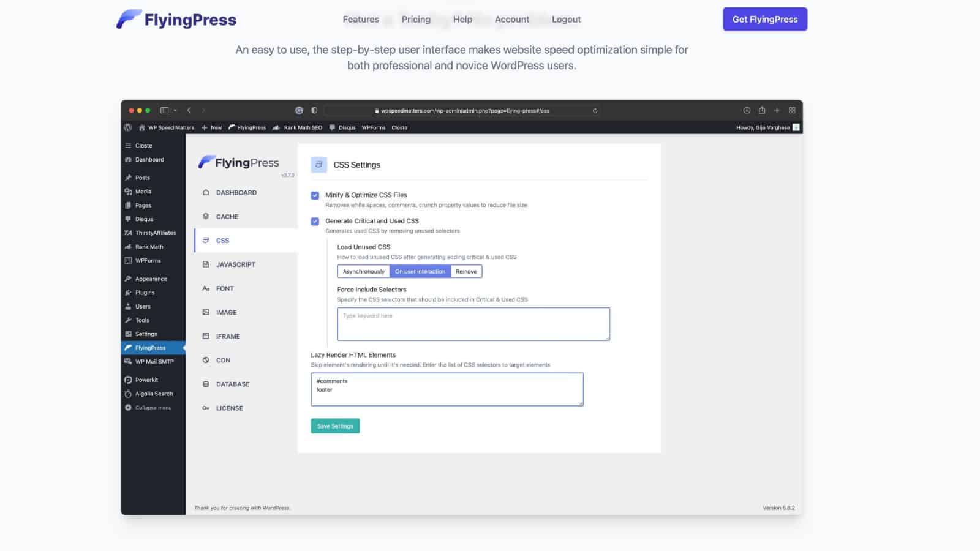The width and height of the screenshot is (980, 551).
Task: Choose Remove for Load Unused CSS
Action: tap(466, 271)
